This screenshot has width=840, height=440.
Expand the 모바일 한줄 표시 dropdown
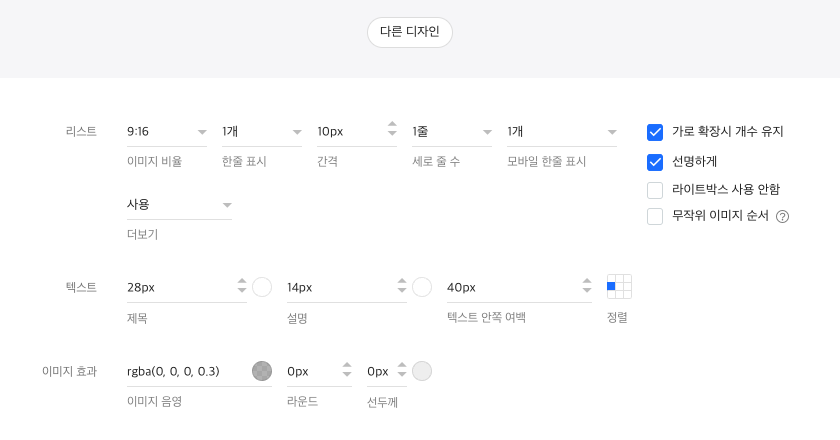pyautogui.click(x=562, y=132)
